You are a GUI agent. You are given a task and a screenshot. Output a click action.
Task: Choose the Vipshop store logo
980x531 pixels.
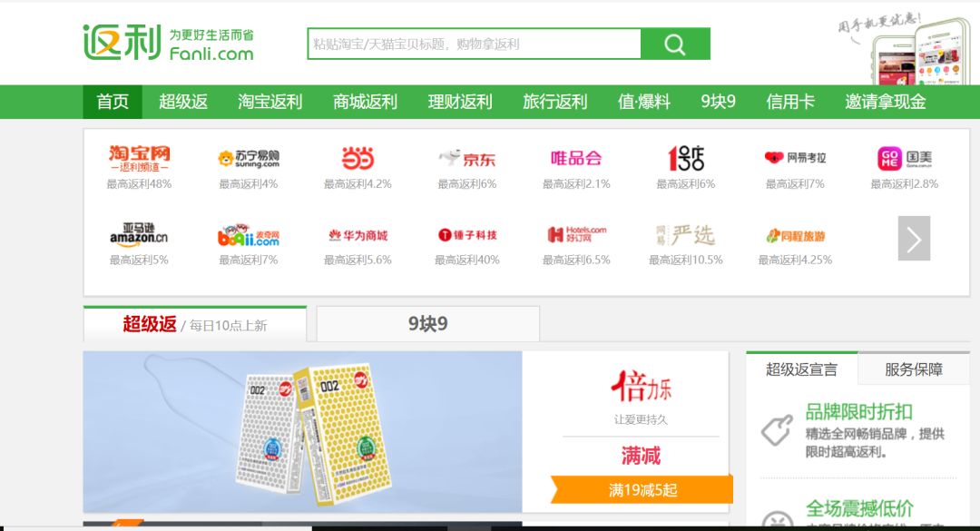[576, 158]
